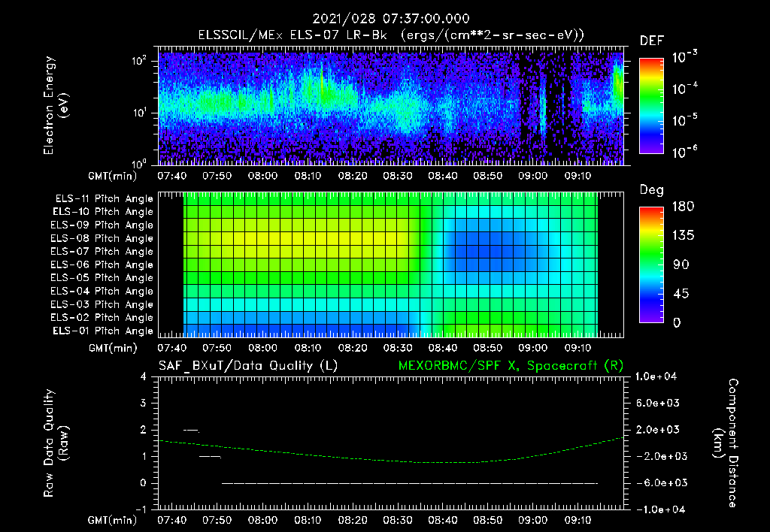Click the data quality segment at level 1
Screen dimensions: 770x532
click(x=211, y=457)
